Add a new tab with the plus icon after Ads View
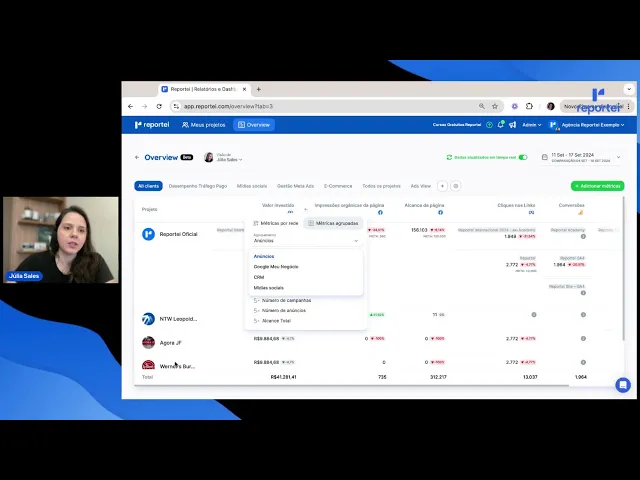The height and width of the screenshot is (480, 640). point(442,186)
